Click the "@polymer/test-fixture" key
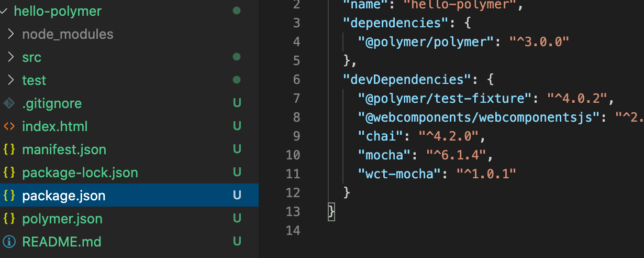Image resolution: width=644 pixels, height=258 pixels. coord(446,98)
